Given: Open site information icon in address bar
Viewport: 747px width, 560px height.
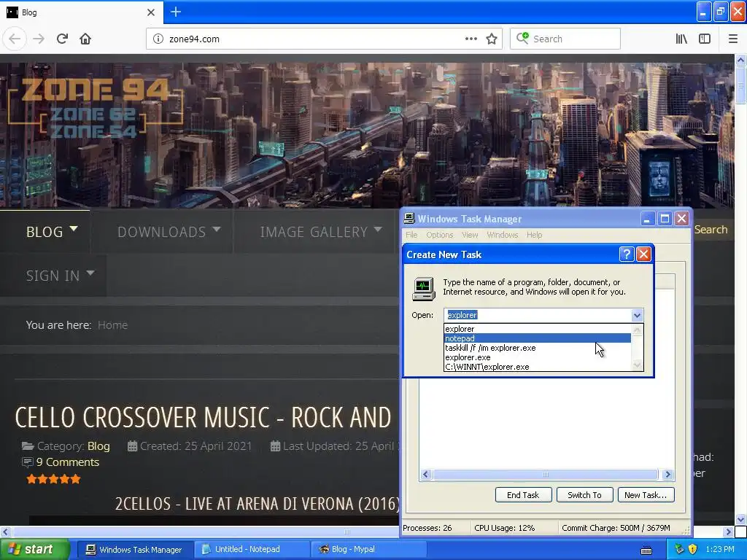Looking at the screenshot, I should coord(158,39).
